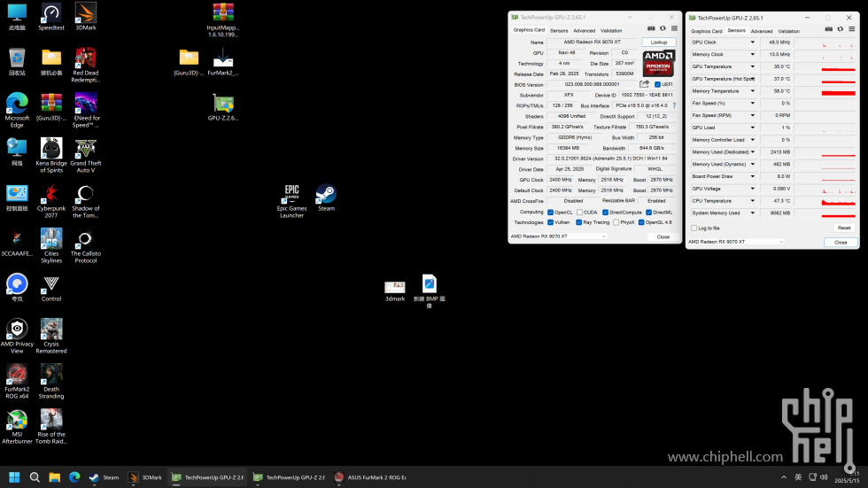Toggle the Ray Tracing checkbox
This screenshot has height=488, width=868.
[578, 222]
